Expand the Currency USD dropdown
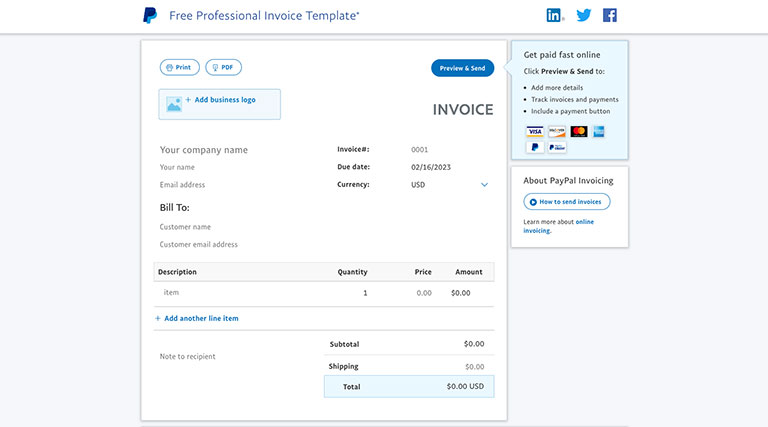The height and width of the screenshot is (427, 768). click(x=484, y=185)
